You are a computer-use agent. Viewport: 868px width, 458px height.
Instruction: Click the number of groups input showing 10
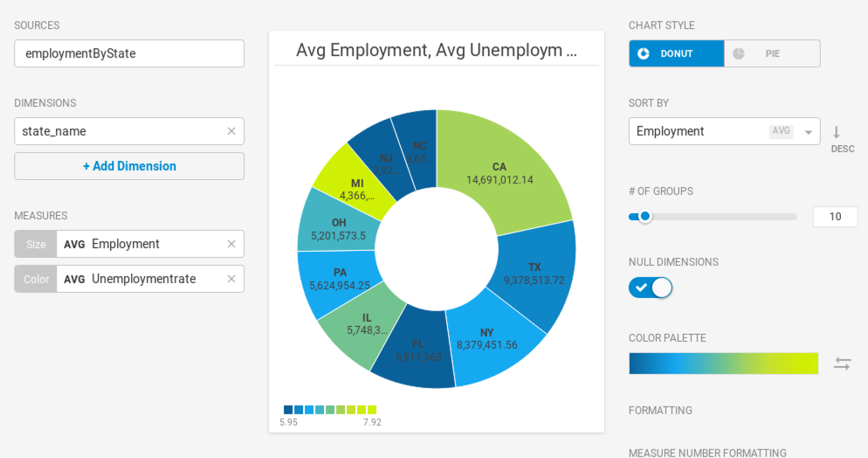(x=835, y=217)
